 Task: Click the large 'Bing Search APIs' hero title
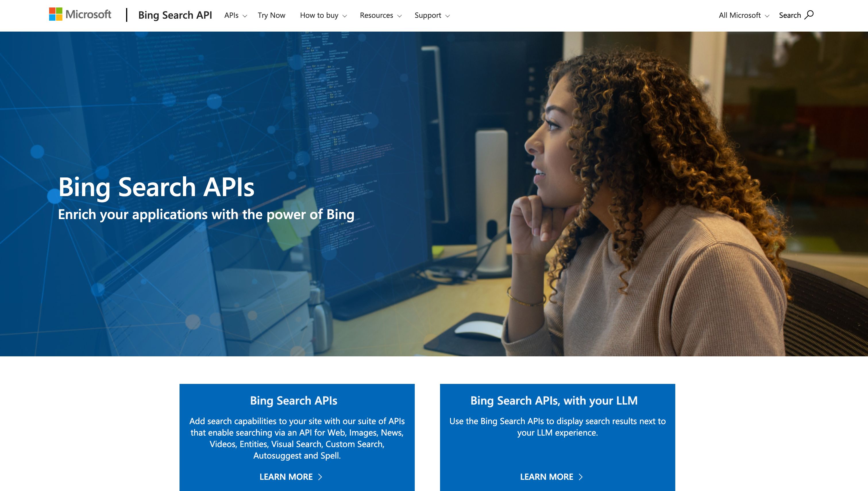(x=157, y=187)
